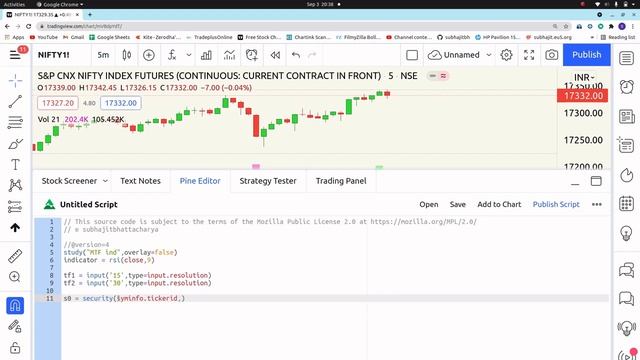This screenshot has height=360, width=640.
Task: Open the alerts clock panel
Action: pyautogui.click(x=626, y=87)
